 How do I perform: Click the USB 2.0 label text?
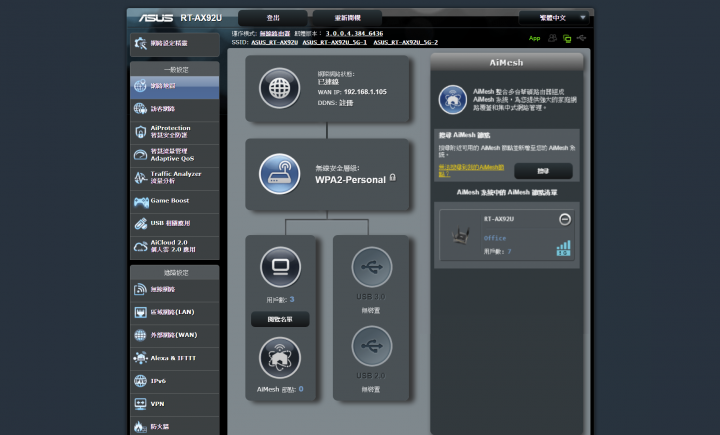tap(371, 376)
